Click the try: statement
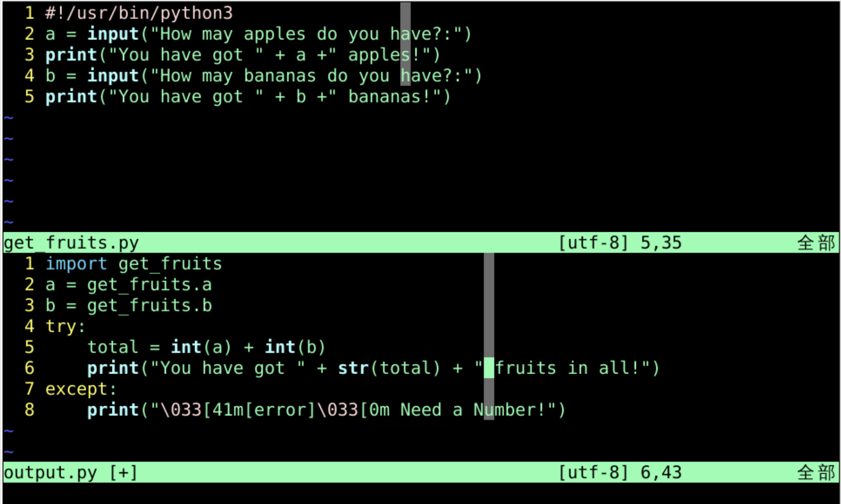This screenshot has height=504, width=841. [65, 326]
